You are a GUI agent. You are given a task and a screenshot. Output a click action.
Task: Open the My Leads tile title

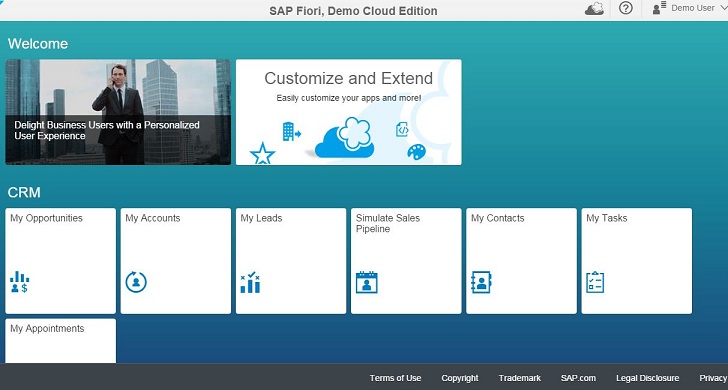[261, 218]
